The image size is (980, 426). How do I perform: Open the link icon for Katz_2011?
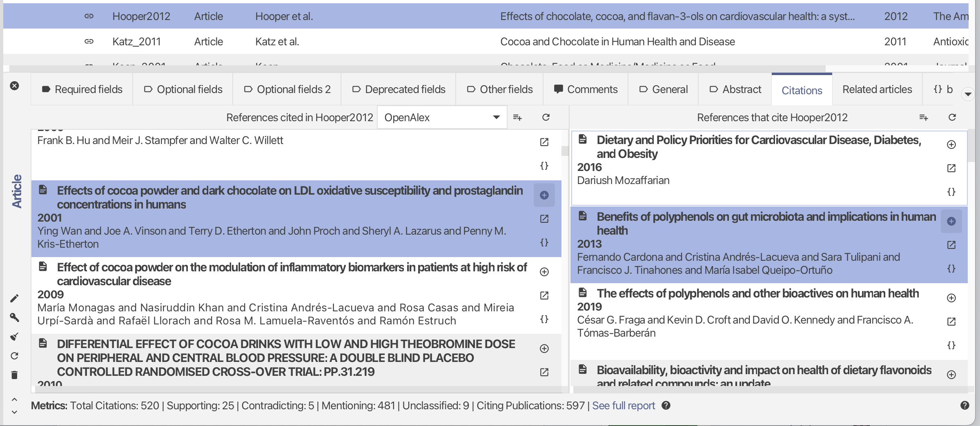(x=89, y=42)
